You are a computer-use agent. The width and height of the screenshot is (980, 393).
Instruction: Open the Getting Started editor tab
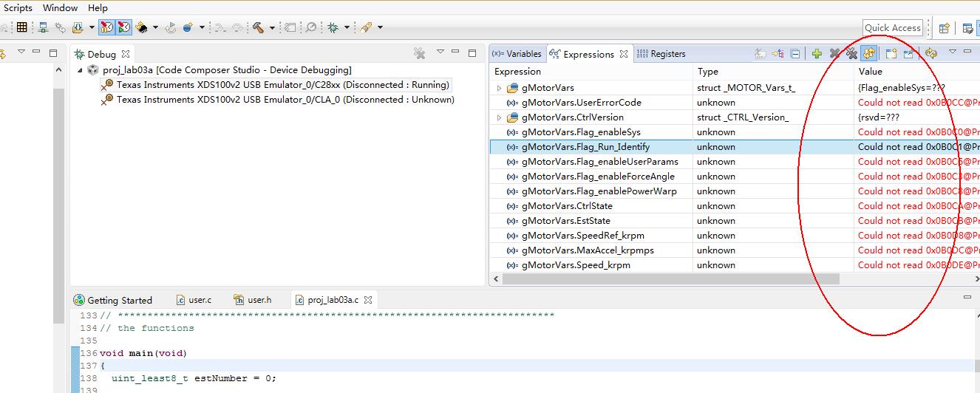tap(113, 299)
